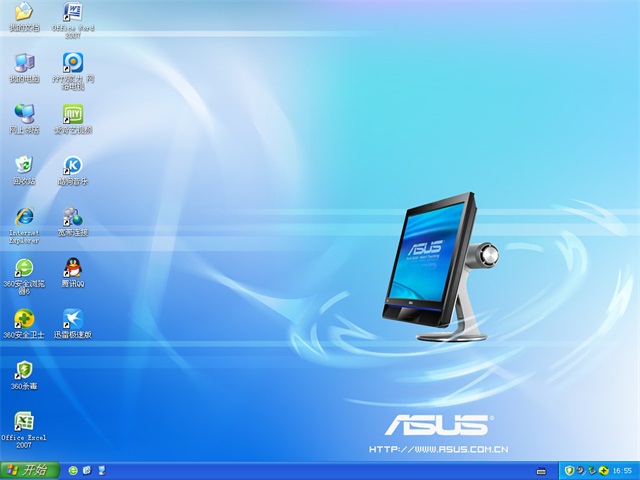Open the 360 Security Guard (360安全卫士) icon
This screenshot has width=640, height=480.
(x=24, y=319)
